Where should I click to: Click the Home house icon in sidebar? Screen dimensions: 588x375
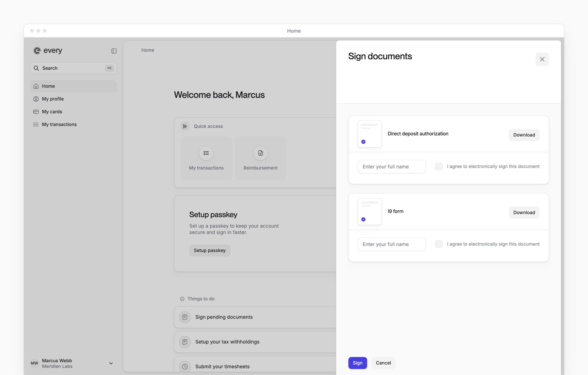36,86
